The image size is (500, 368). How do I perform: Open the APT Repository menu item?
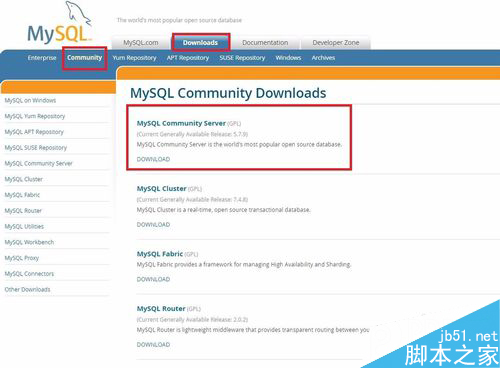pyautogui.click(x=188, y=58)
